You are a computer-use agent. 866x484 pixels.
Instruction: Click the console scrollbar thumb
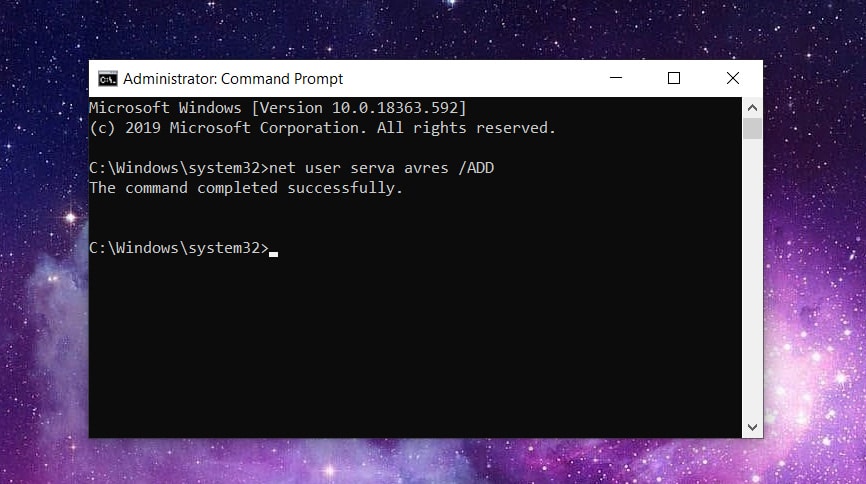[752, 129]
